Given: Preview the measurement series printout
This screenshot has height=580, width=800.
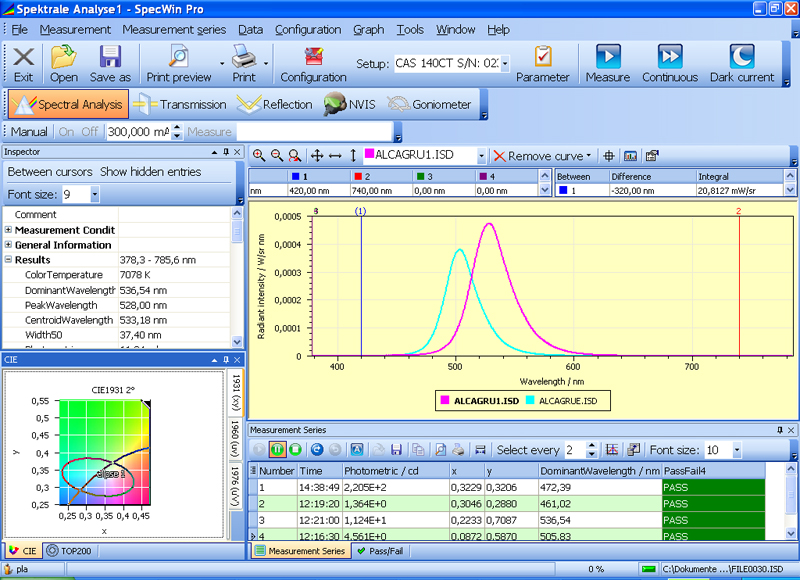Looking at the screenshot, I should click(440, 449).
